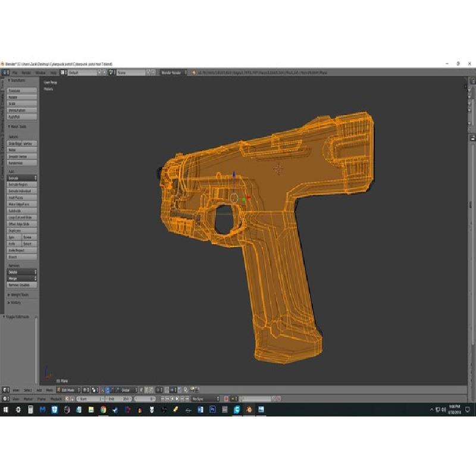Click the Remove Doubles button
This screenshot has height=476, width=476.
click(22, 285)
